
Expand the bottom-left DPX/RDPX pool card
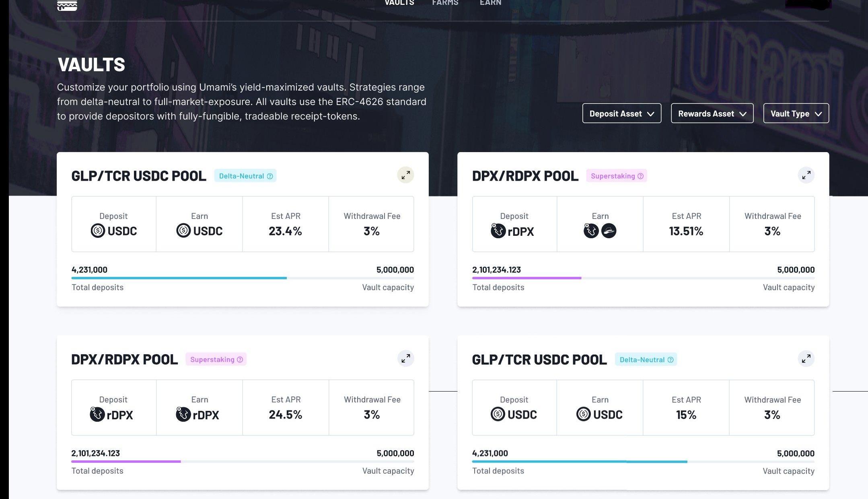(405, 359)
